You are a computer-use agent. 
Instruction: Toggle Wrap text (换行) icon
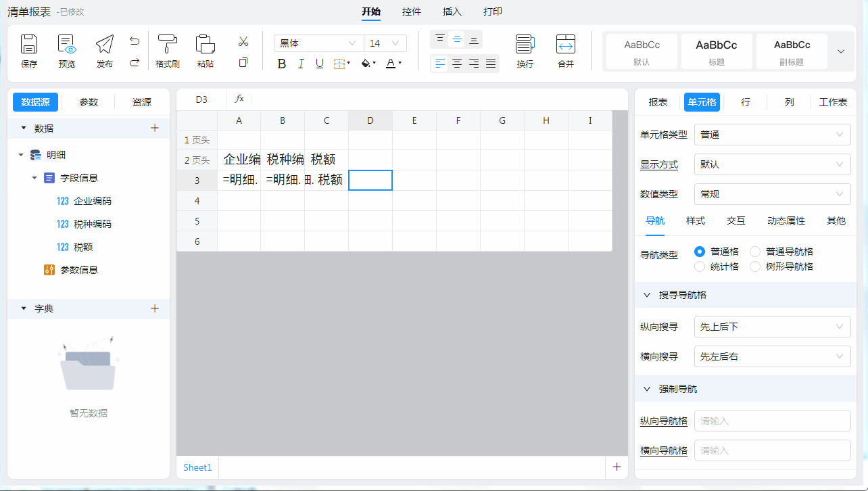pyautogui.click(x=525, y=45)
